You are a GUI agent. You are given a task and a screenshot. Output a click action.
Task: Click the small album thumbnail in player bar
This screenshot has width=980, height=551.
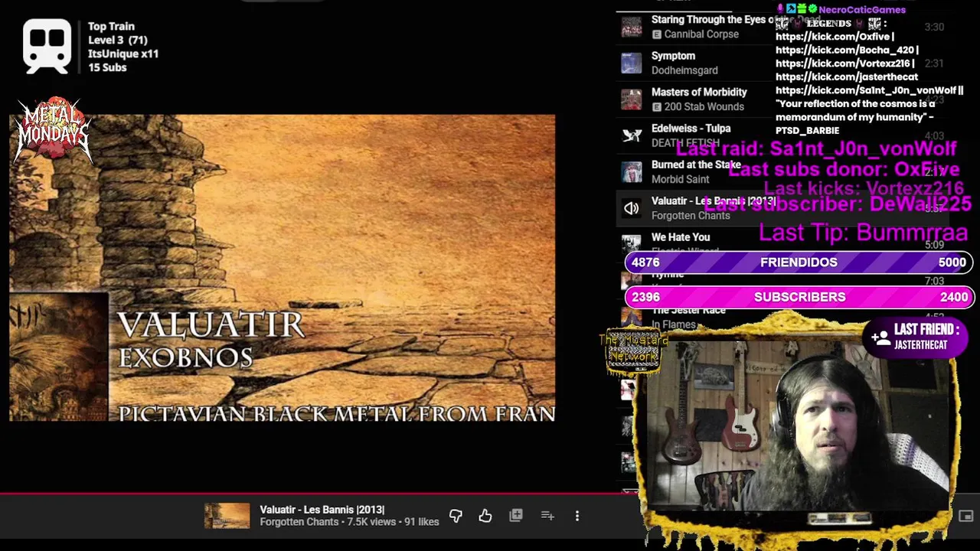[227, 516]
